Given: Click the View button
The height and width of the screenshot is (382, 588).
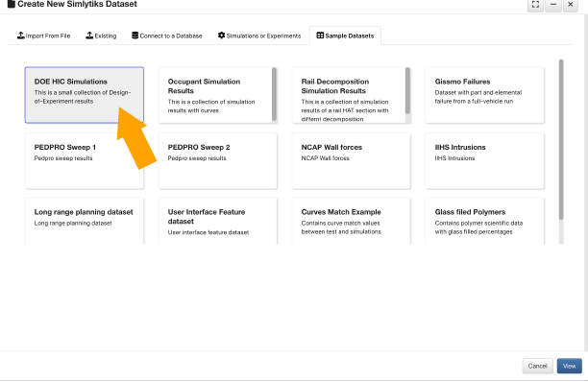Looking at the screenshot, I should pos(569,366).
